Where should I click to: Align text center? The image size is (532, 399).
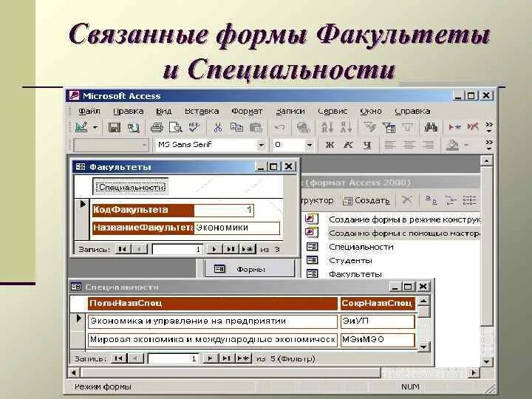pos(409,146)
